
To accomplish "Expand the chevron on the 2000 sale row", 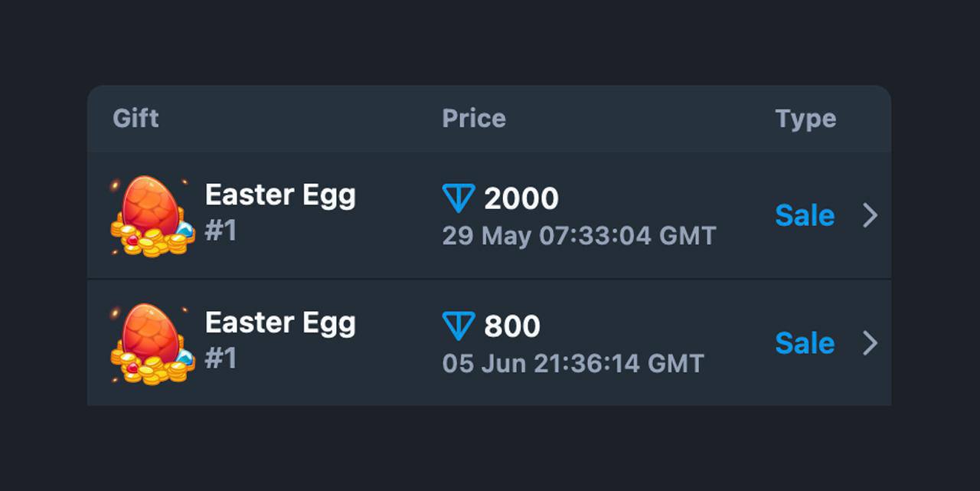I will click(x=871, y=216).
